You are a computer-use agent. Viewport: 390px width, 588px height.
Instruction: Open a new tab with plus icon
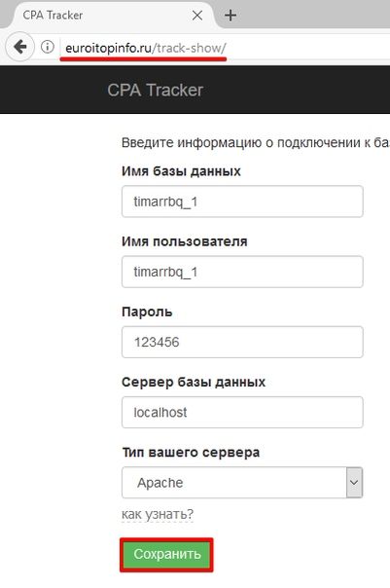point(230,16)
